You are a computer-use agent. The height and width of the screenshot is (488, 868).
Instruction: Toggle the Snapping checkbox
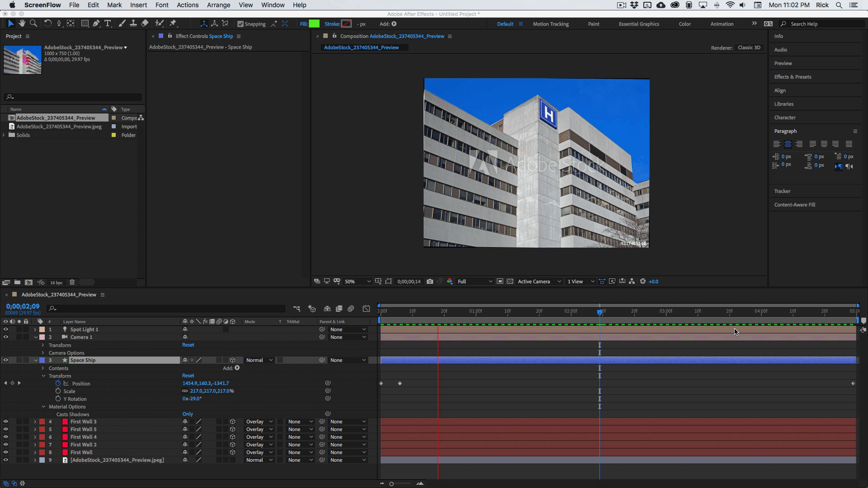click(241, 24)
